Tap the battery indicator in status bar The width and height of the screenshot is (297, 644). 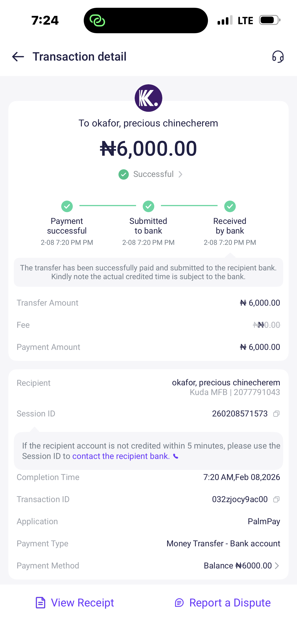coord(269,20)
